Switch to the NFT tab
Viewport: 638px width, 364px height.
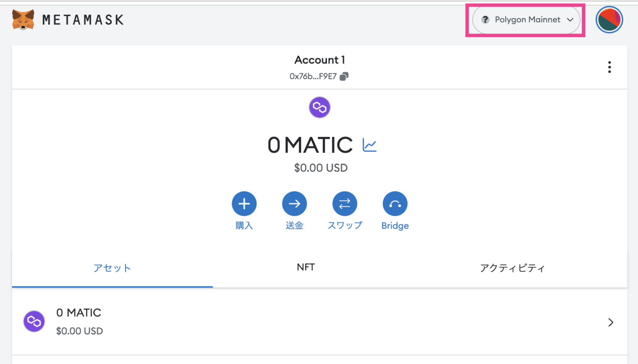click(x=306, y=267)
